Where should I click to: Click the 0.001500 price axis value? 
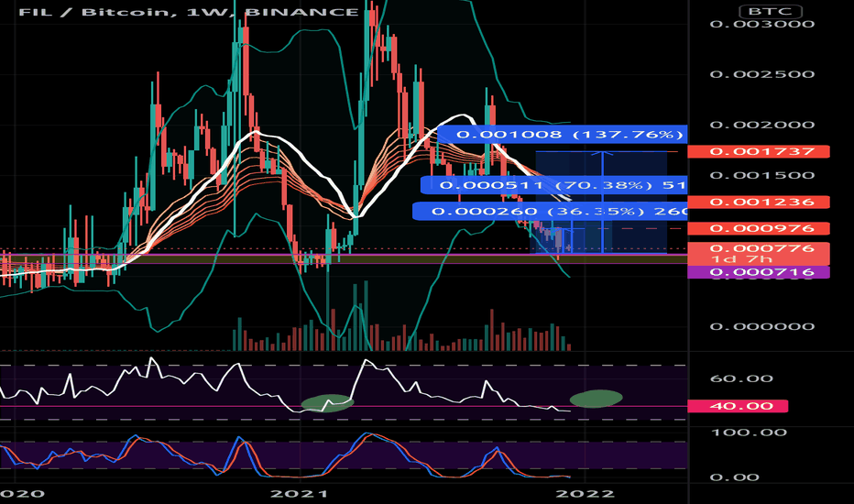click(x=762, y=175)
